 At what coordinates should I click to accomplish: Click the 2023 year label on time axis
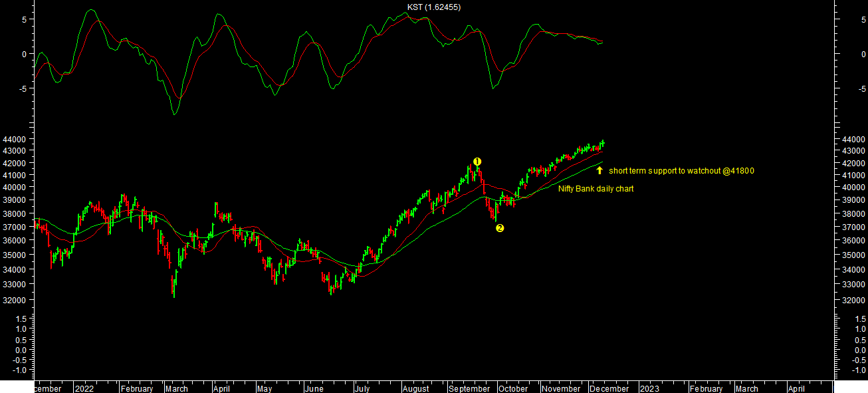click(x=649, y=389)
